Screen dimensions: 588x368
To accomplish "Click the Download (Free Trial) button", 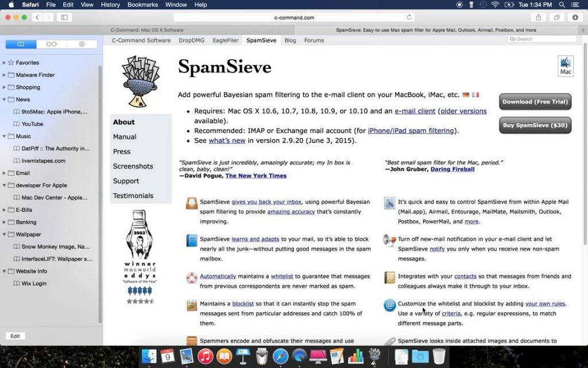I will pos(535,102).
